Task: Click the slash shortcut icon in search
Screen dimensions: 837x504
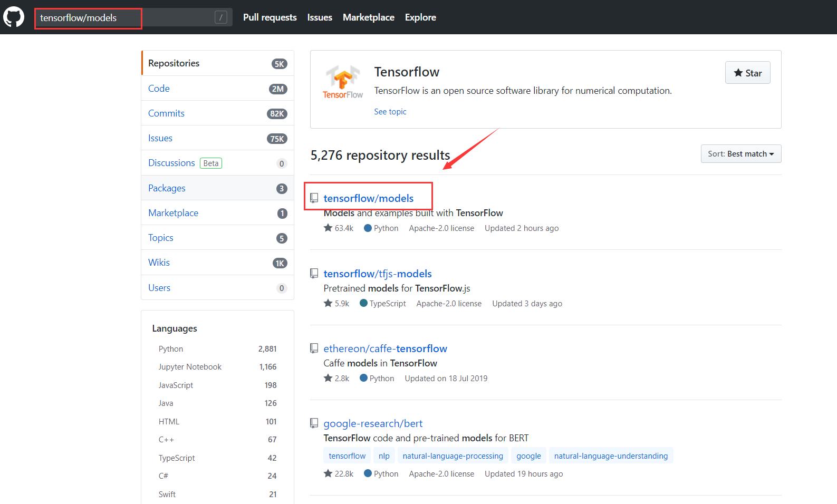Action: point(221,17)
